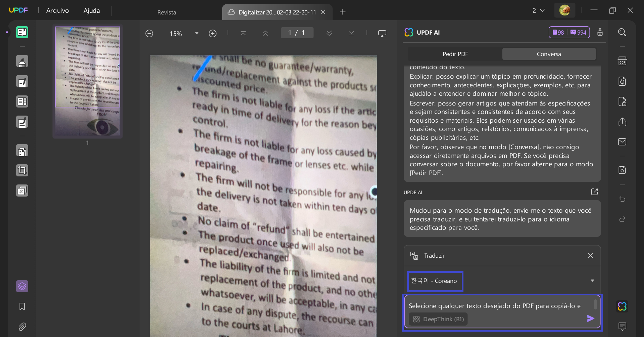Image resolution: width=644 pixels, height=337 pixels.
Task: Click the page number field
Action: tap(297, 33)
